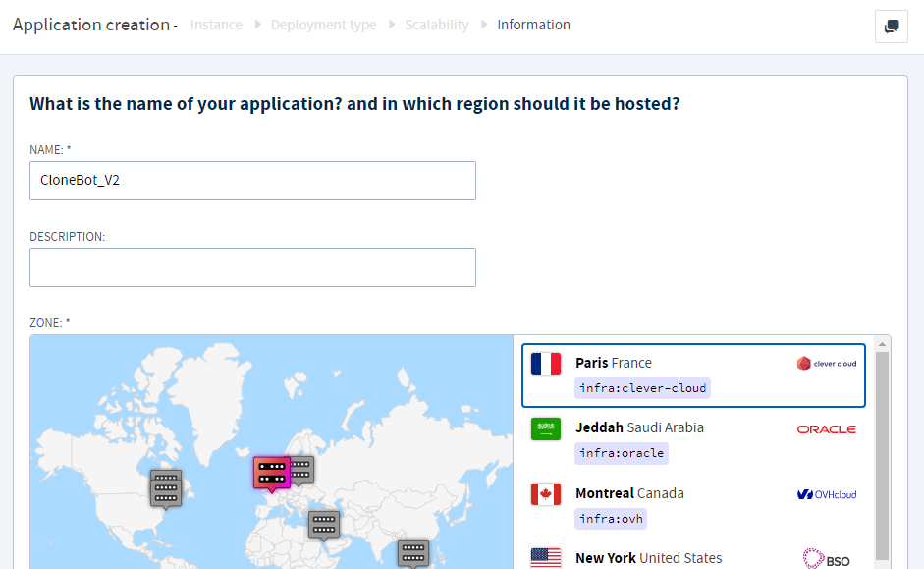Viewport: 924px width, 569px height.
Task: Click the Oracle provider logo
Action: pyautogui.click(x=826, y=429)
